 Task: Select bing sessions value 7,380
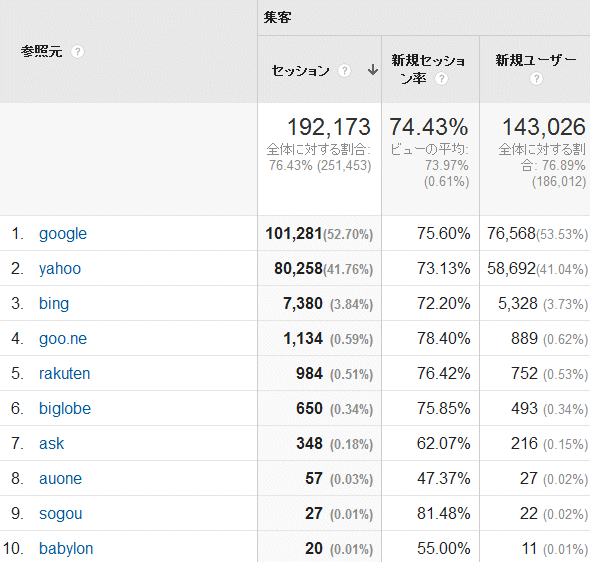click(x=303, y=304)
